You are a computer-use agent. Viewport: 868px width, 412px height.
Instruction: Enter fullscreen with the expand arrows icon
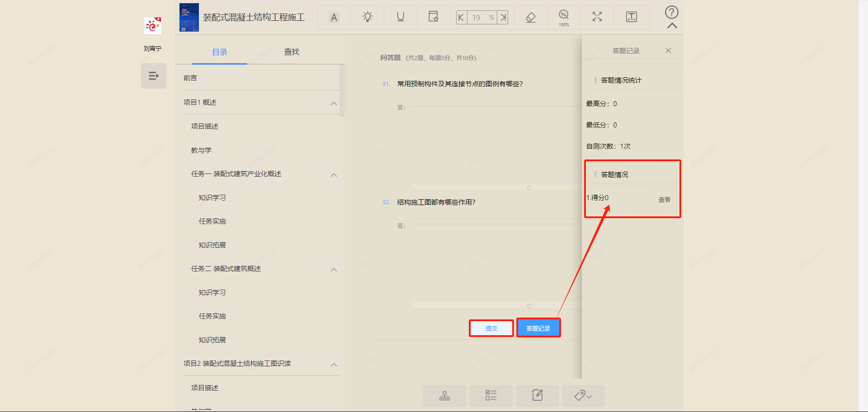coord(597,17)
